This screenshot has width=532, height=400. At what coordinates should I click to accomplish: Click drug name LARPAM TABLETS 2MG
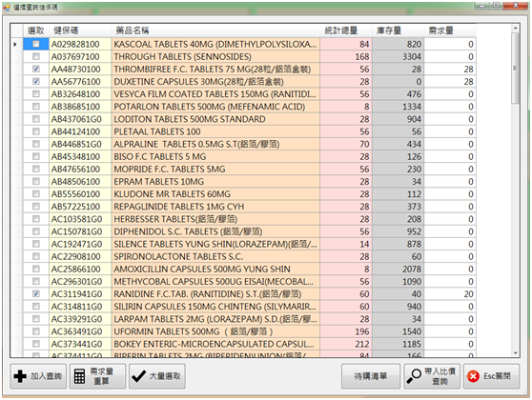pyautogui.click(x=215, y=319)
